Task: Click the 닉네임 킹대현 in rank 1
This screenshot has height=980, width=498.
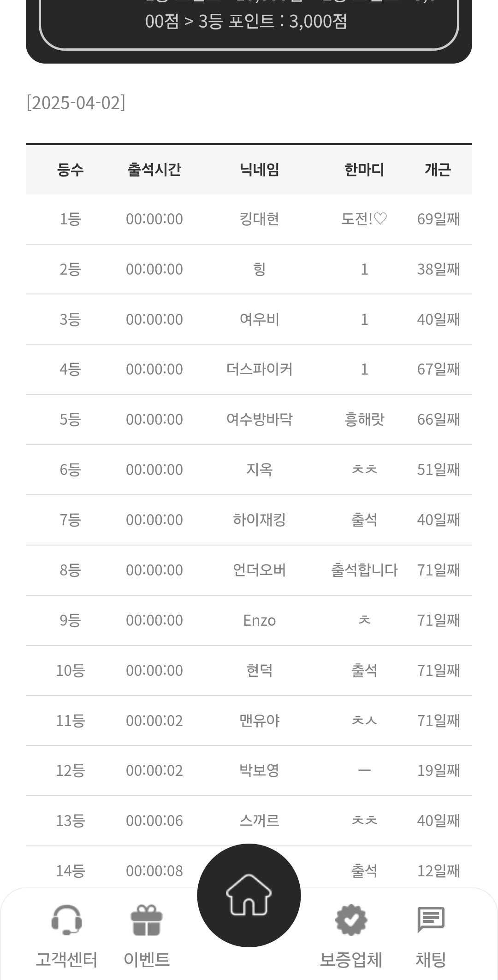Action: [260, 219]
